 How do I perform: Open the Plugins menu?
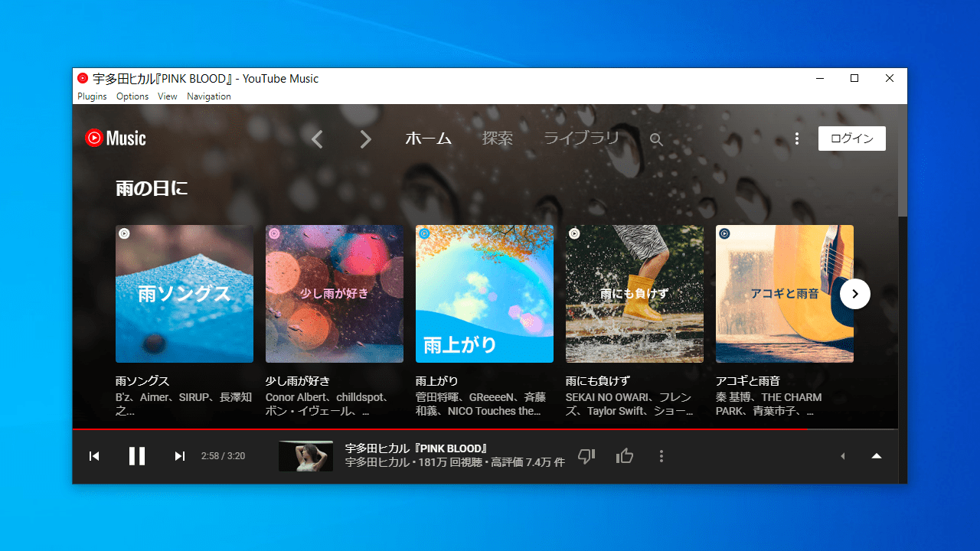point(92,96)
